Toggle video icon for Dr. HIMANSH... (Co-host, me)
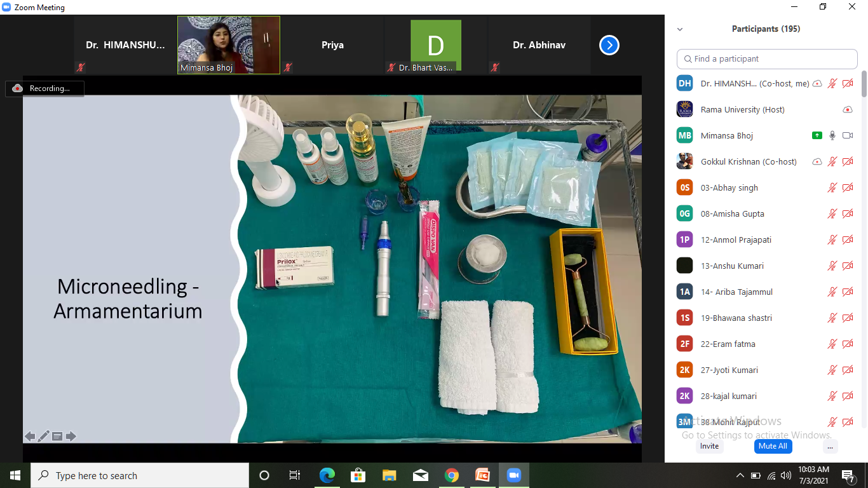The image size is (868, 488). (x=848, y=83)
